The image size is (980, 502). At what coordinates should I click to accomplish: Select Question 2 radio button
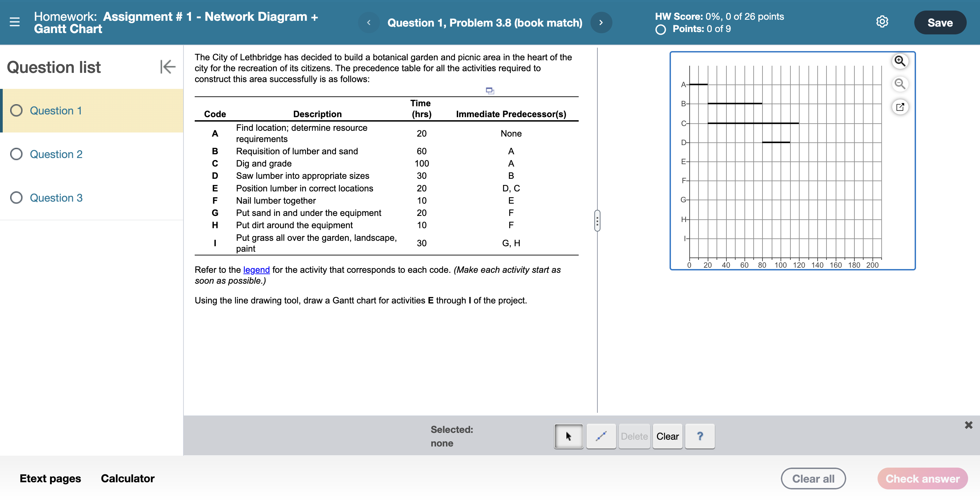coord(16,154)
